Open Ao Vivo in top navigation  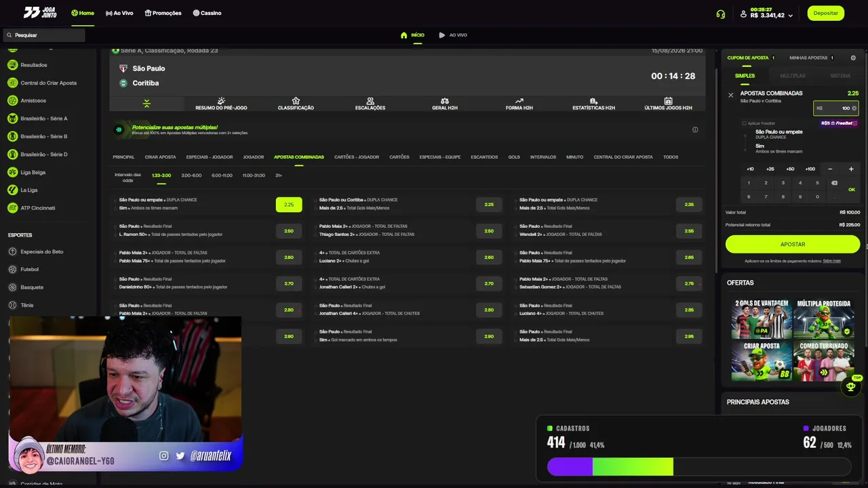pos(119,13)
